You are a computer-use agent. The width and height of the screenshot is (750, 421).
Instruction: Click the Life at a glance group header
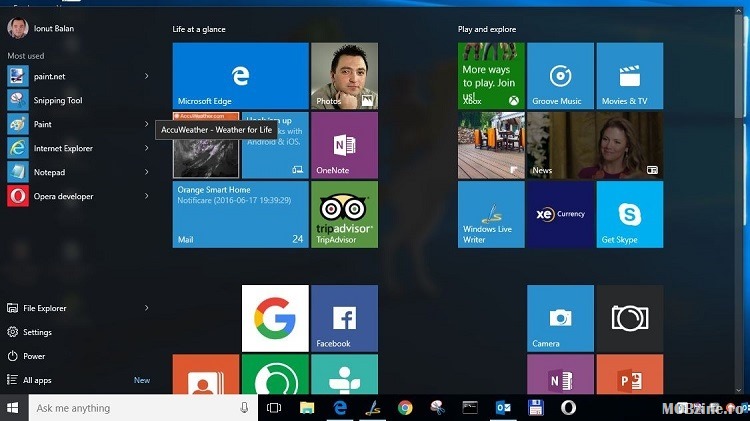(x=199, y=29)
